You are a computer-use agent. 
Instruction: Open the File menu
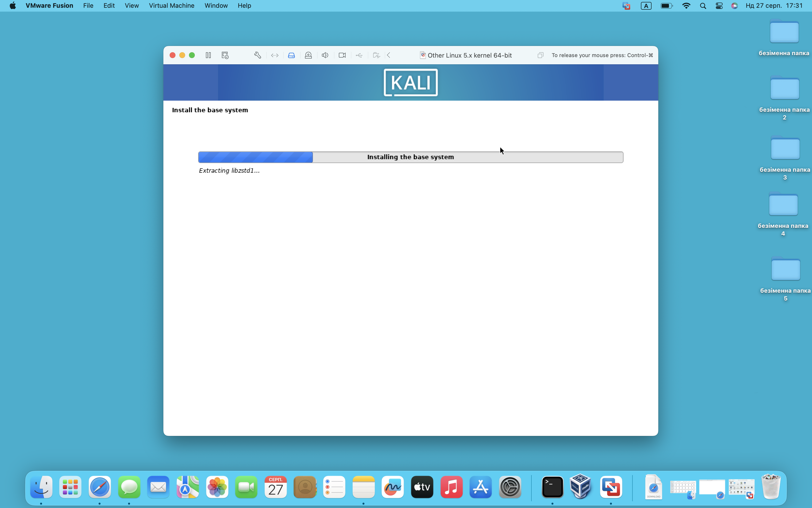[88, 6]
